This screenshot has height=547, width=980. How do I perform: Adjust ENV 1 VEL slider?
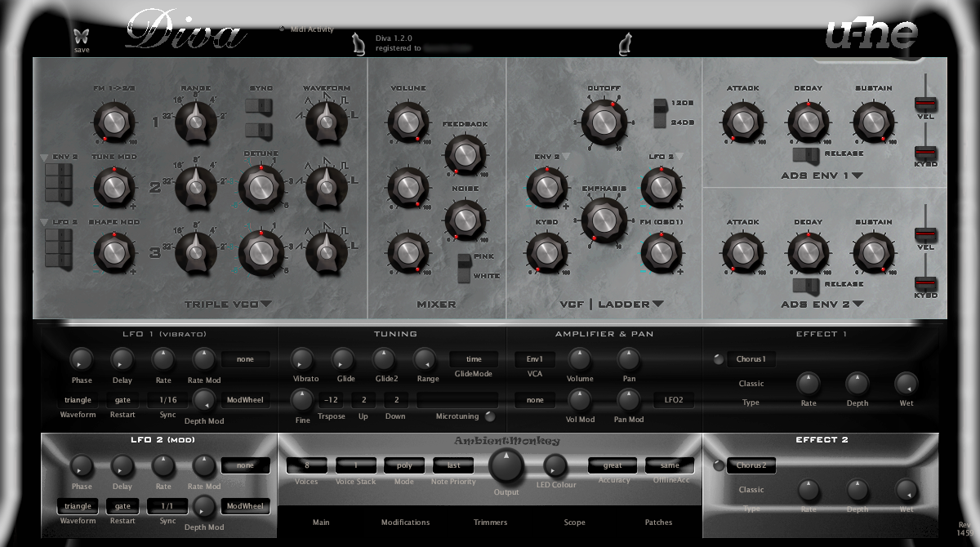point(925,103)
